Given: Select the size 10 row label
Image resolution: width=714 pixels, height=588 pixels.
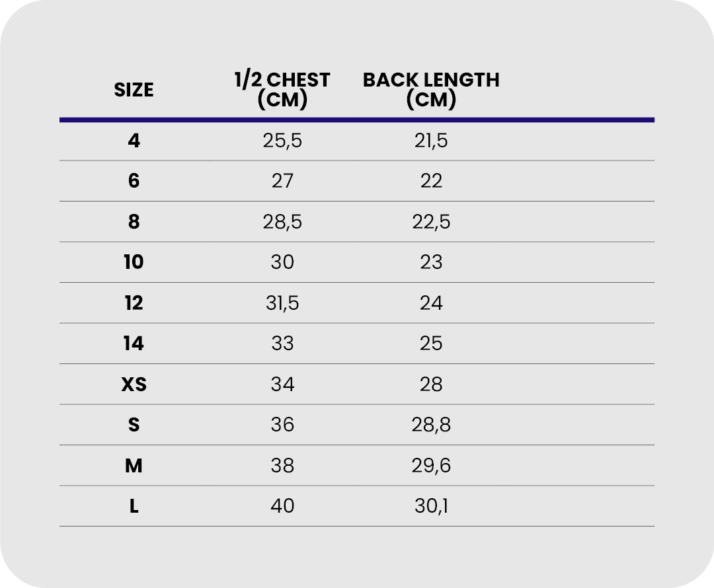Looking at the screenshot, I should (134, 262).
